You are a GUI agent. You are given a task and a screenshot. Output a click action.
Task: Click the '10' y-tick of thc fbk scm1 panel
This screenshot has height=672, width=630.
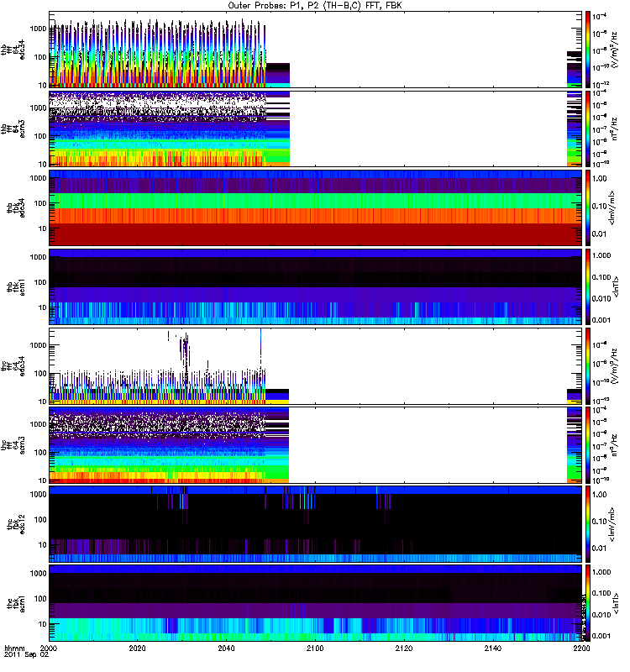(43, 624)
